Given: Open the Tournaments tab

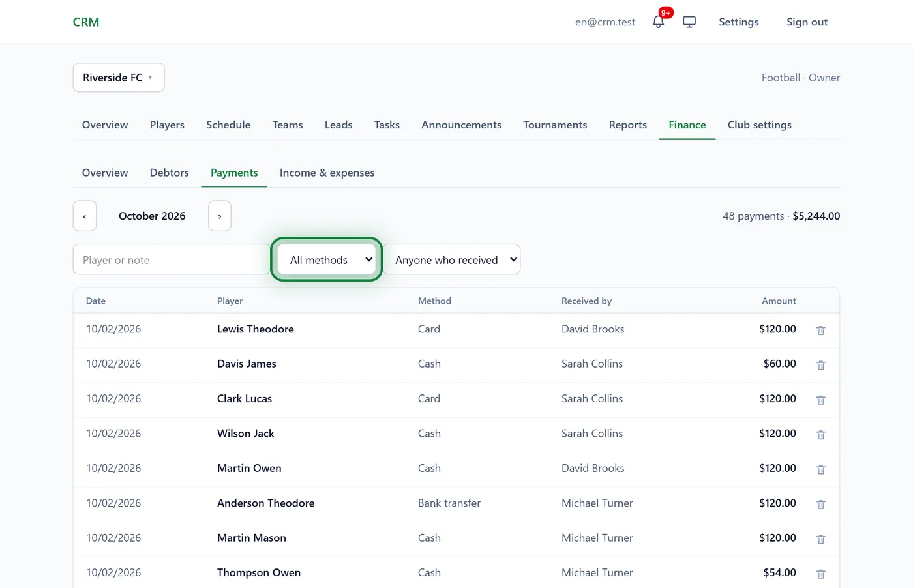Looking at the screenshot, I should pyautogui.click(x=555, y=125).
